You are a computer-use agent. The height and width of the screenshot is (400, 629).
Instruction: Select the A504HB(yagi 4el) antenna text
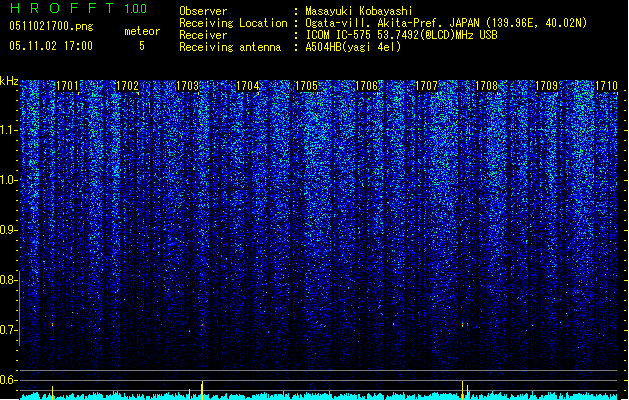353,47
